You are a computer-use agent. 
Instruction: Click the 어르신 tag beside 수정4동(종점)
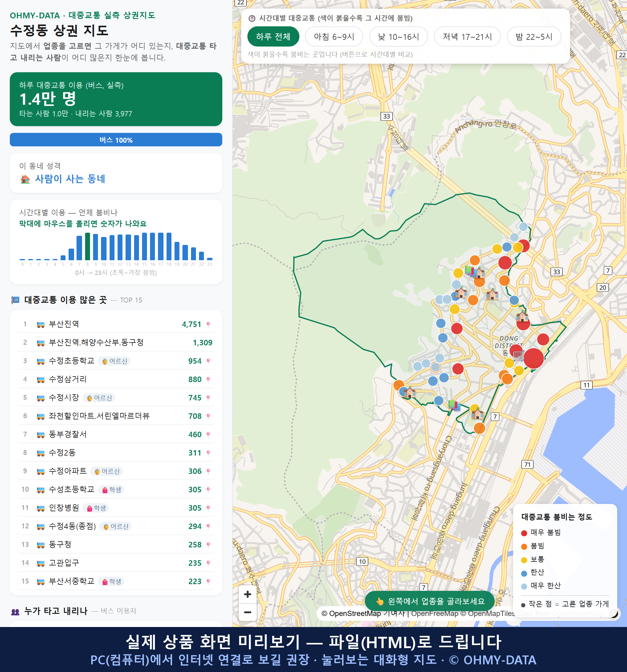click(x=115, y=526)
